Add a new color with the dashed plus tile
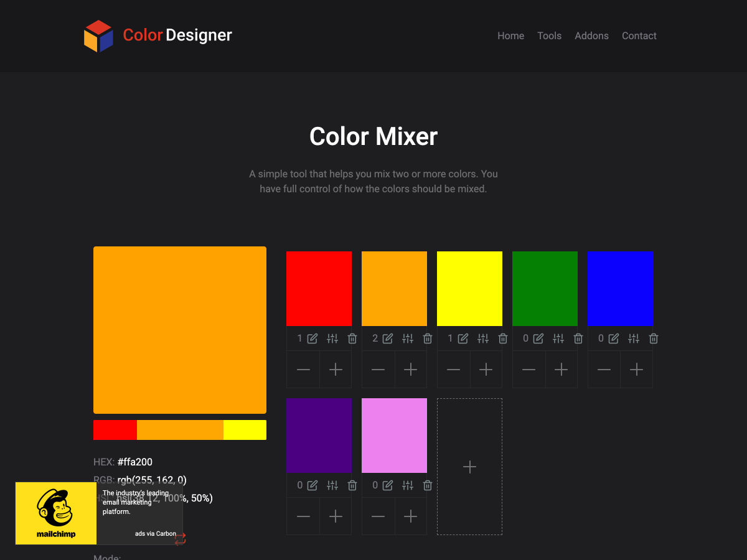 (469, 467)
